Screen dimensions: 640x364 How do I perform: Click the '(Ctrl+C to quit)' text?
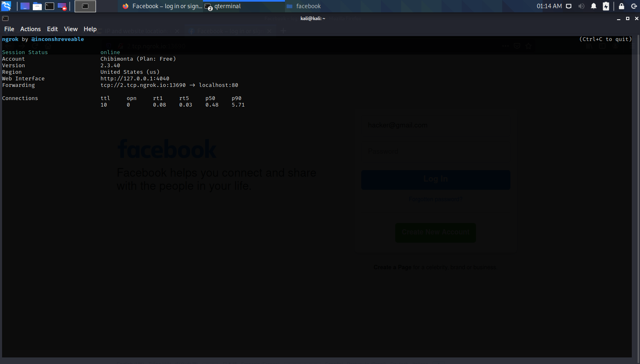(606, 39)
